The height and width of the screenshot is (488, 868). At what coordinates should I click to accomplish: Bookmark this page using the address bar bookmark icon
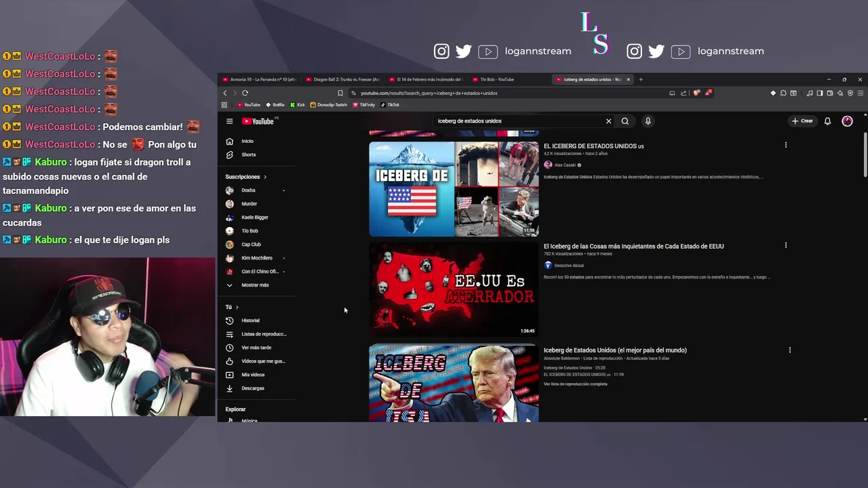tap(340, 93)
